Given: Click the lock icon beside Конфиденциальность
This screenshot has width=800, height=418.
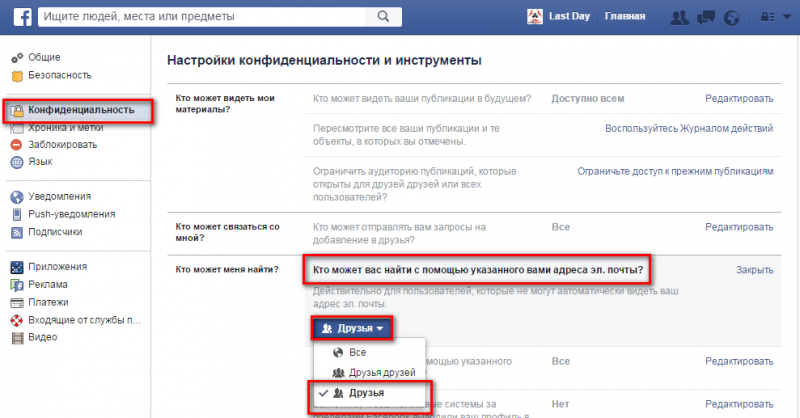Looking at the screenshot, I should [x=17, y=111].
